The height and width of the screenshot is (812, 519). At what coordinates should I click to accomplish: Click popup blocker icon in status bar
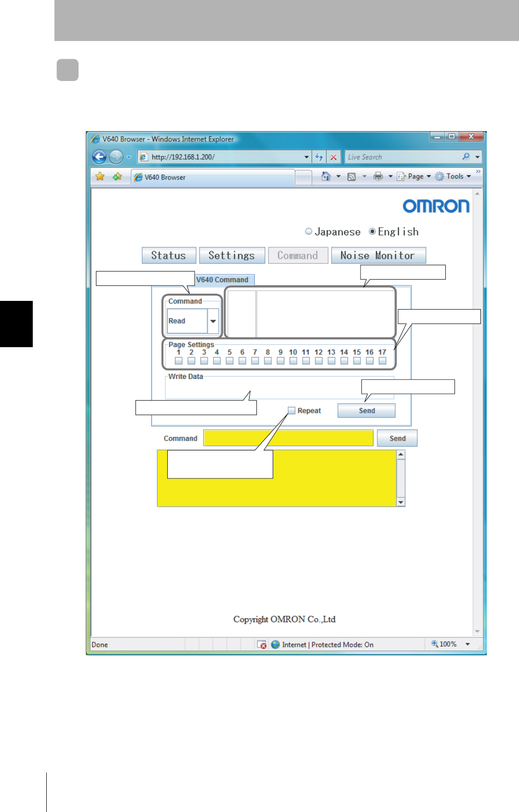(x=262, y=645)
